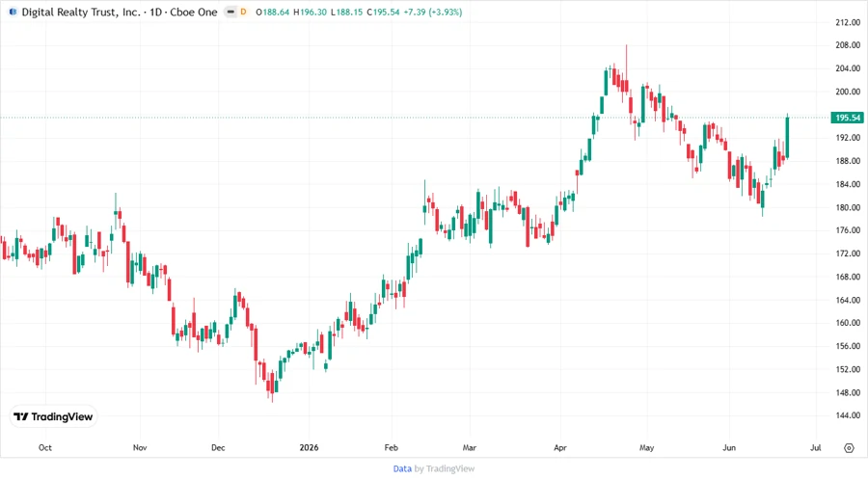Open the TradingView logo button

tap(53, 417)
